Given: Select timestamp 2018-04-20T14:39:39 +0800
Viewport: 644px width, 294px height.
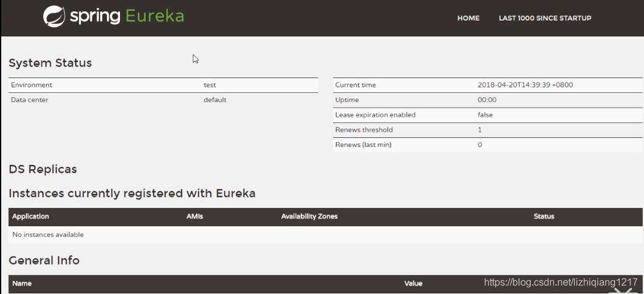Looking at the screenshot, I should 525,85.
